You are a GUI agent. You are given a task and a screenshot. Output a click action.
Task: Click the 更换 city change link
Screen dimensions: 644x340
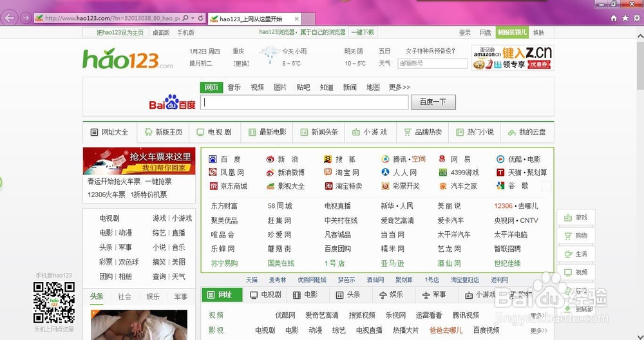[241, 63]
